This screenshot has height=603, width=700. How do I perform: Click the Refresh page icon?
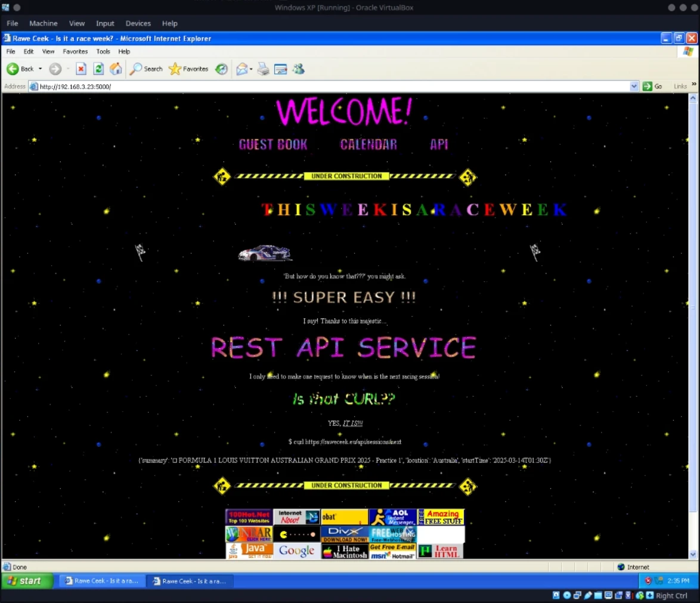point(98,69)
